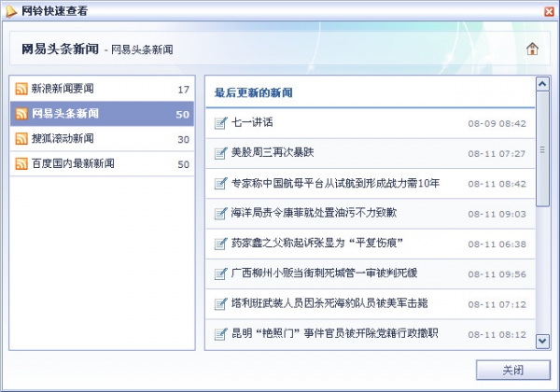Click the note icon for the 广西柳州 article
560x392 pixels.
click(x=220, y=273)
